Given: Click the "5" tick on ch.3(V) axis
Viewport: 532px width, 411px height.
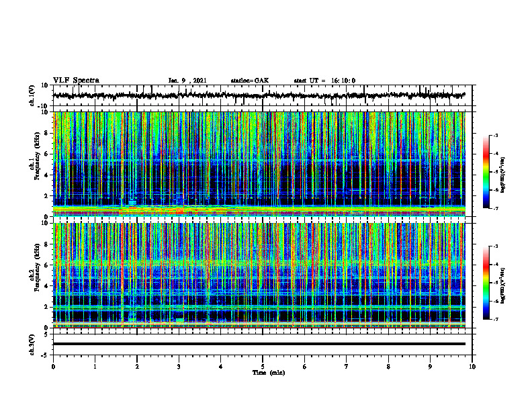Looking at the screenshot, I should tap(46, 334).
